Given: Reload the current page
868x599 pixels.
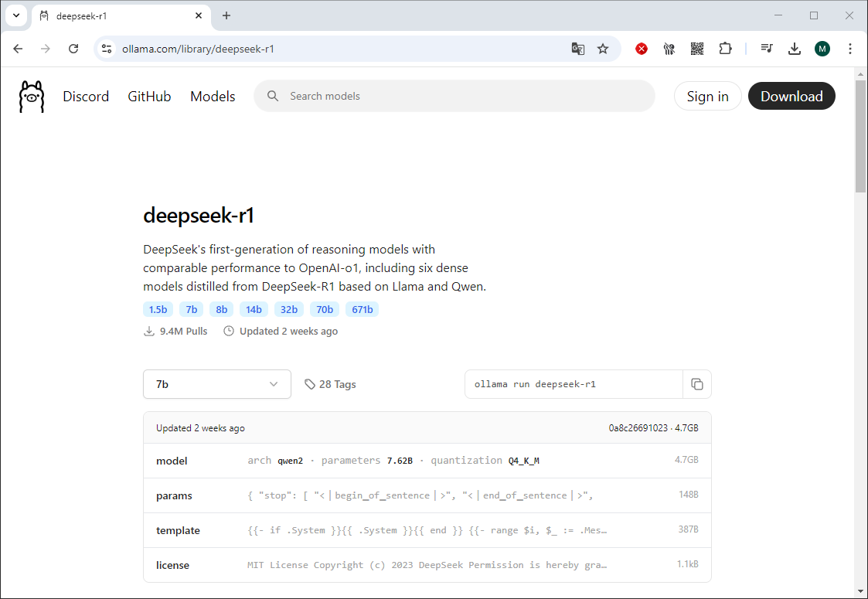Looking at the screenshot, I should pos(73,49).
